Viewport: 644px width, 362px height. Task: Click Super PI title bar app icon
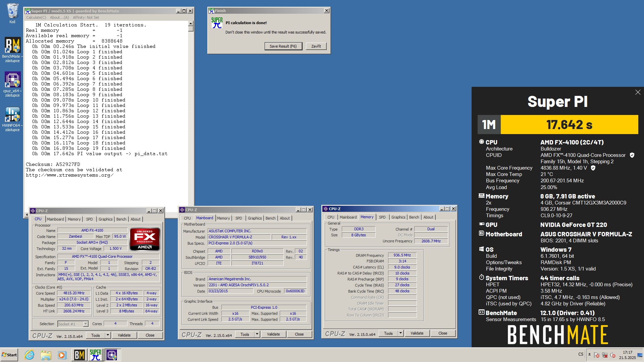click(28, 11)
